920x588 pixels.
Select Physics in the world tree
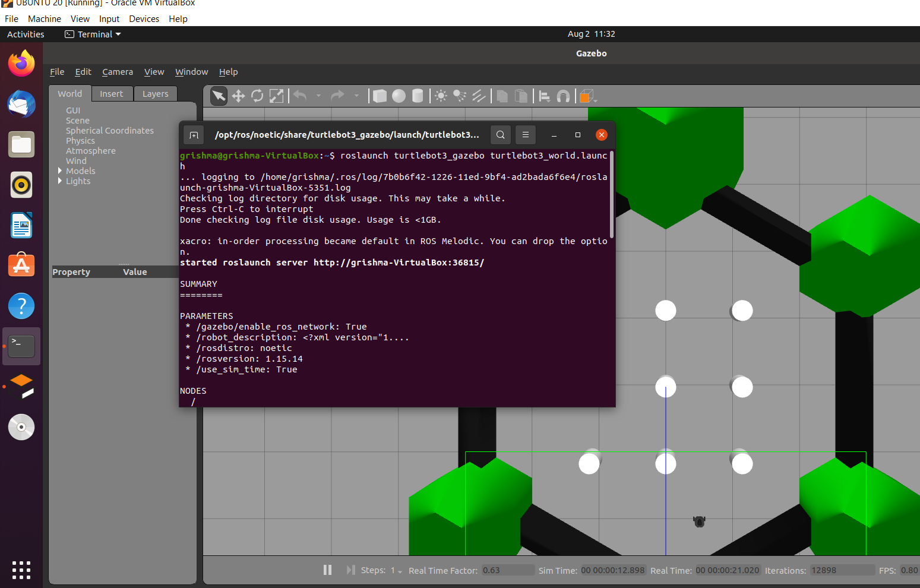[x=80, y=141]
